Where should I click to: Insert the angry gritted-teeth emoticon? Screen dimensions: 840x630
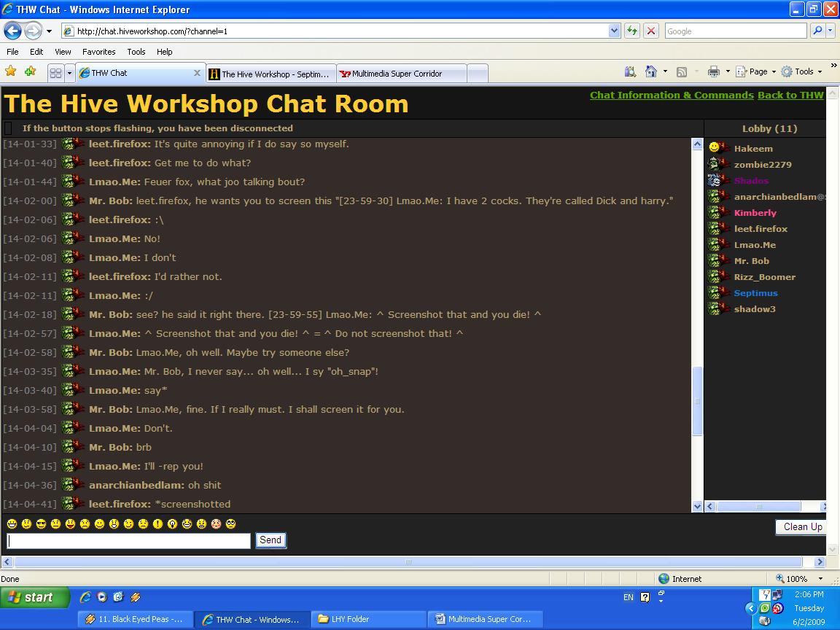point(201,524)
